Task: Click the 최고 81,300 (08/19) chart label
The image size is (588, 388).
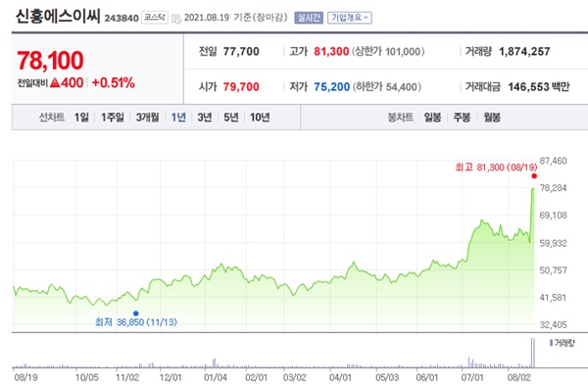Action: (x=496, y=168)
